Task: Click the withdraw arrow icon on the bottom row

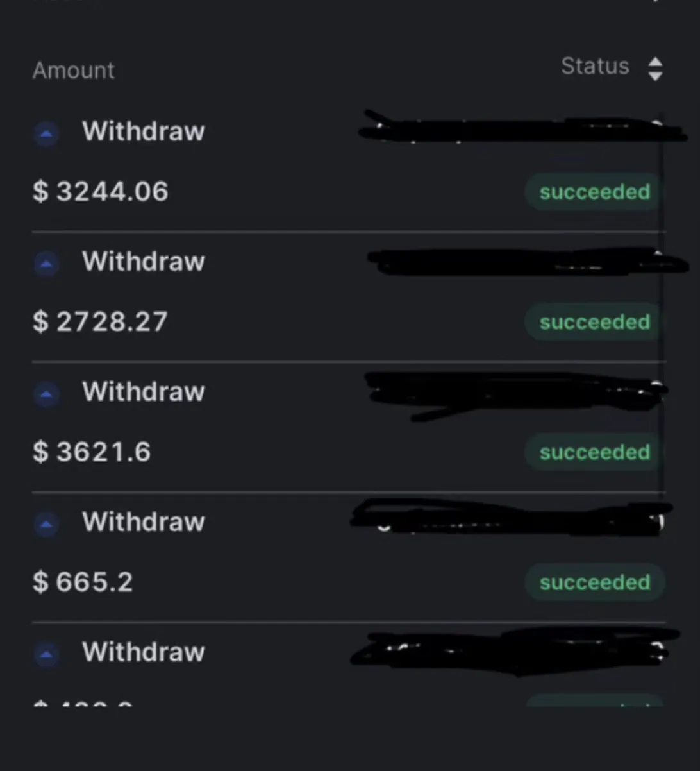Action: point(46,654)
